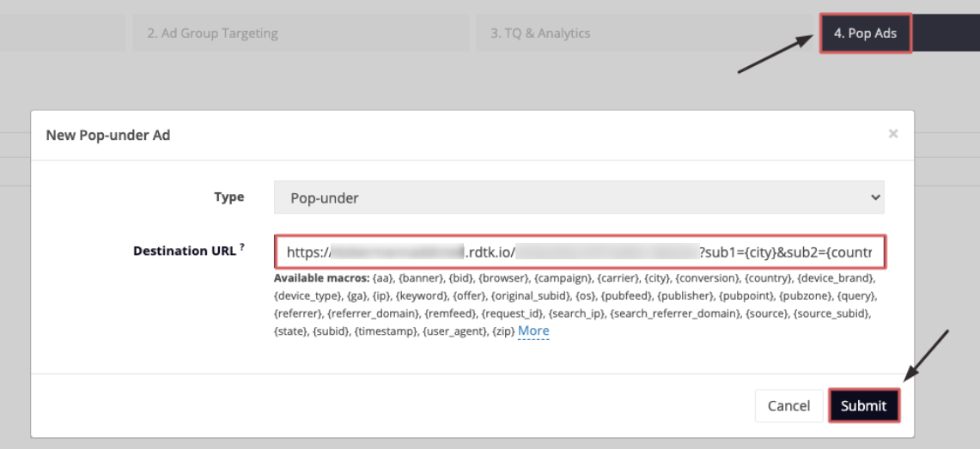The width and height of the screenshot is (980, 449).
Task: Close the New Pop-under Ad dialog
Action: pyautogui.click(x=893, y=134)
